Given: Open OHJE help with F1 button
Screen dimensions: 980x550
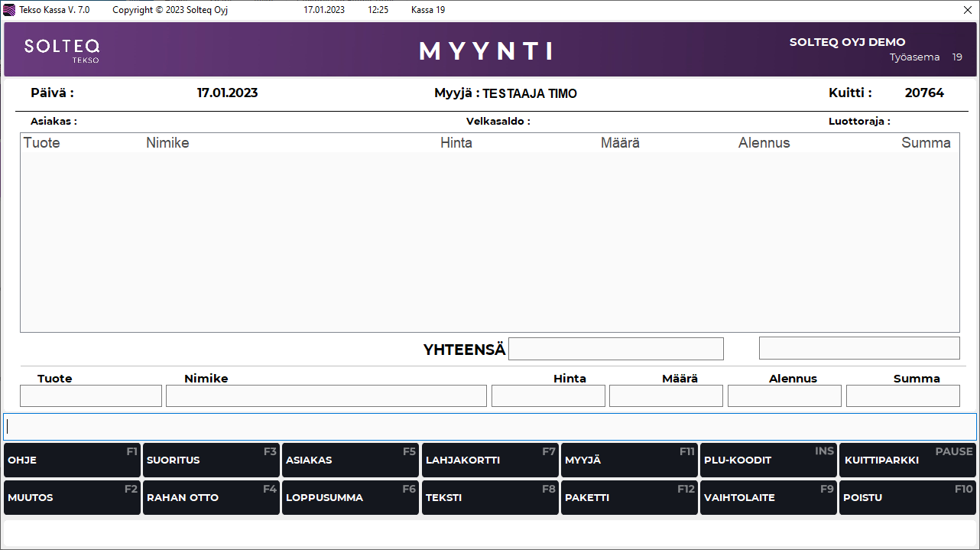Looking at the screenshot, I should click(x=72, y=460).
